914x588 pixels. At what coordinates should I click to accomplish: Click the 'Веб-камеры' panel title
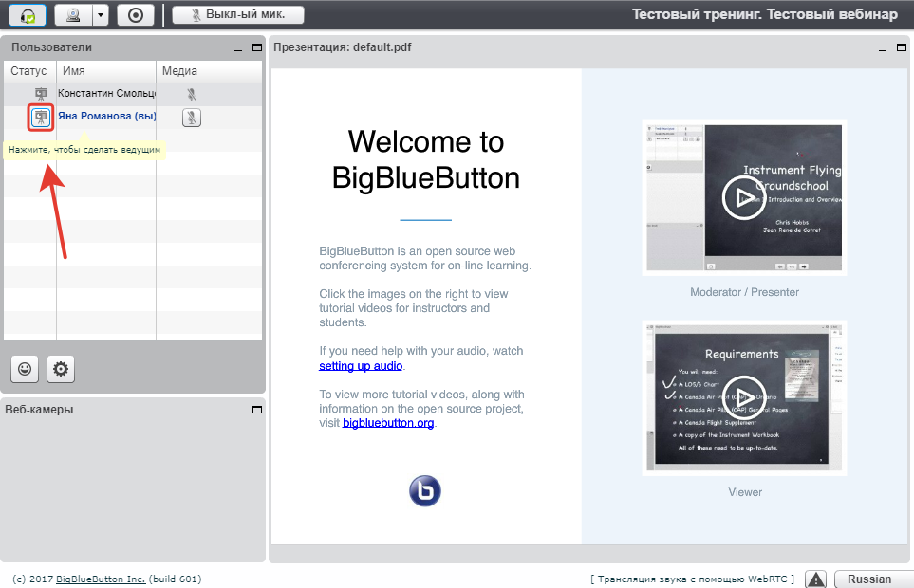click(39, 410)
